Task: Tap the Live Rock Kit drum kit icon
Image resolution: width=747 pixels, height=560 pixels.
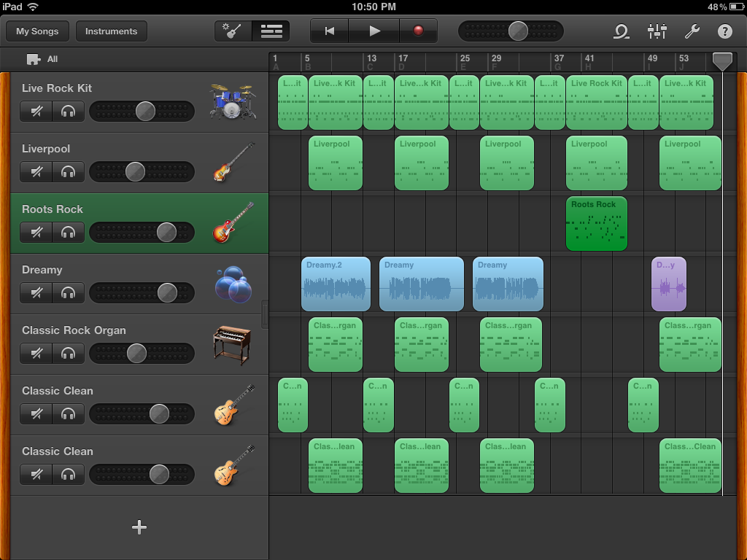Action: (233, 102)
